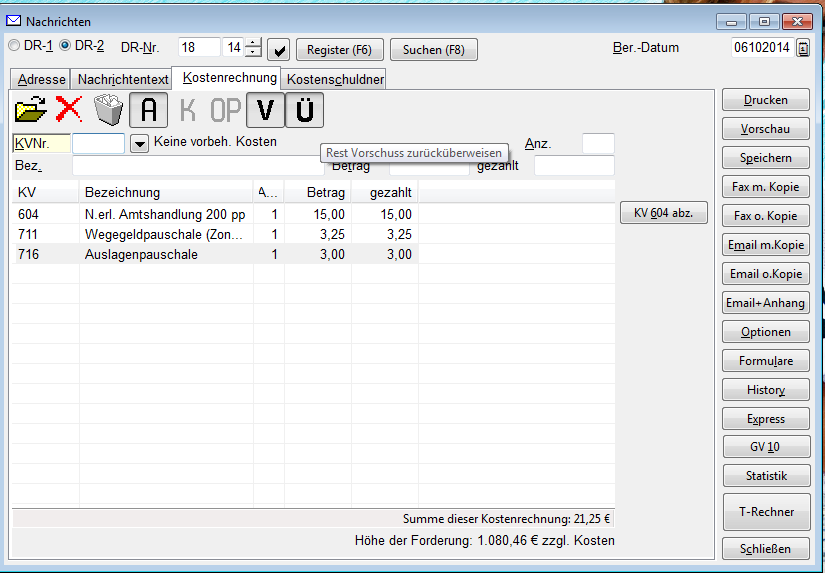The width and height of the screenshot is (825, 573).
Task: Click the checkmark confirm button beside DR-Nr.
Action: click(278, 49)
